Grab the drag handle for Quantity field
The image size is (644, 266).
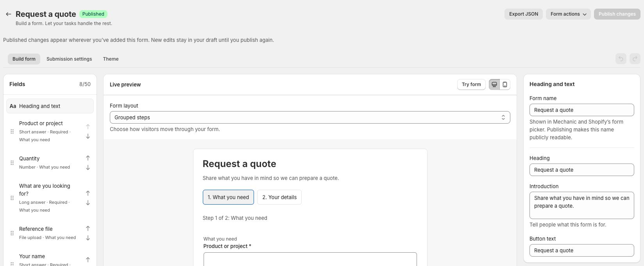pos(12,163)
